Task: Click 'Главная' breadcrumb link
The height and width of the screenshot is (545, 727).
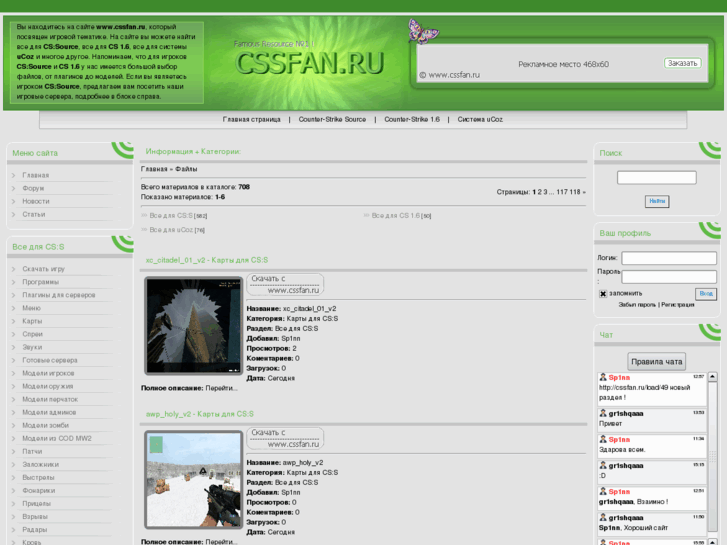Action: [x=154, y=169]
